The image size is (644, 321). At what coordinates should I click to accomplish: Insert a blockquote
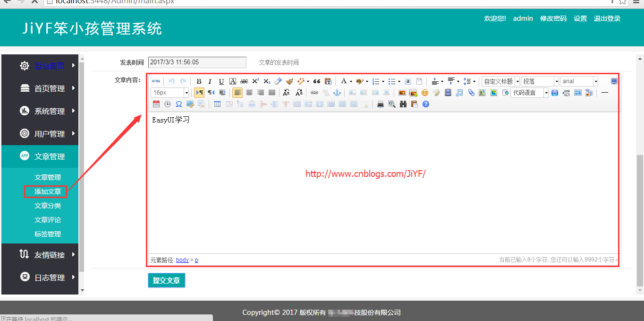coord(317,81)
